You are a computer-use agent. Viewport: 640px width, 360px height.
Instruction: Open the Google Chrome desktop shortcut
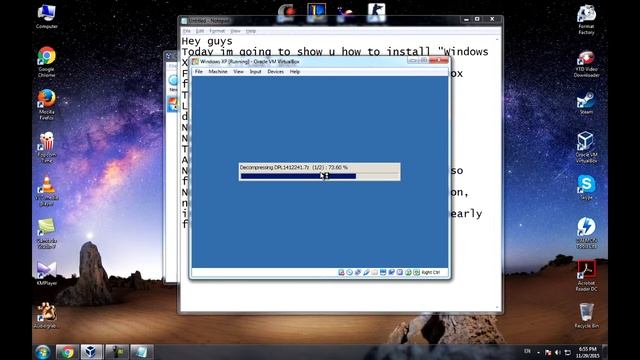pyautogui.click(x=47, y=62)
